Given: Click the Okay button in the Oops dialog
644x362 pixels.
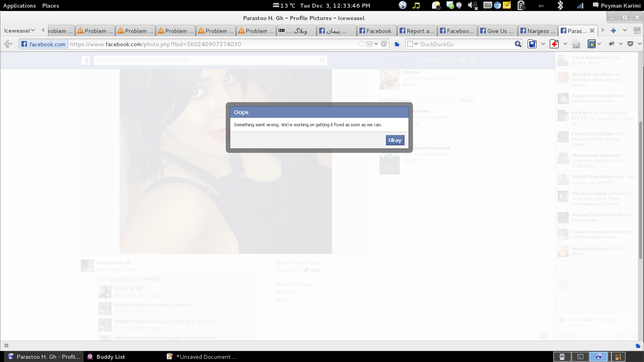Looking at the screenshot, I should [x=395, y=140].
